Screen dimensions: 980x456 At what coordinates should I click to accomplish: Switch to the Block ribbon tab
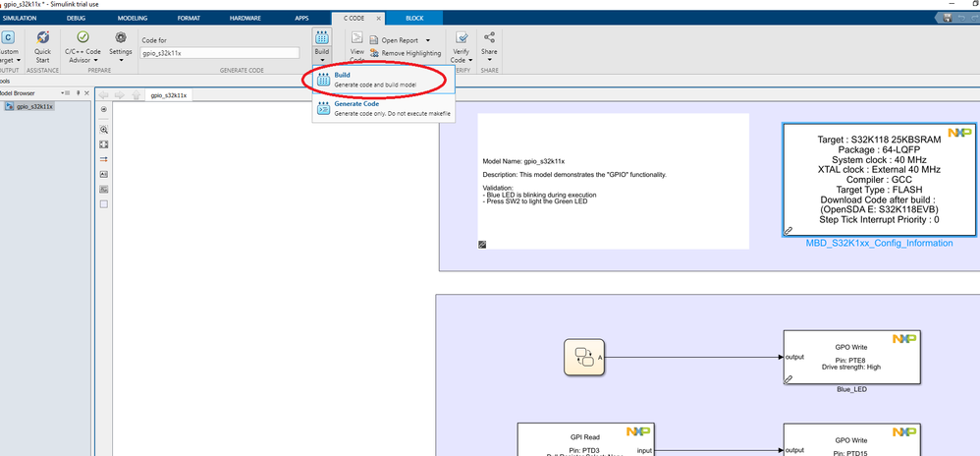pos(413,18)
